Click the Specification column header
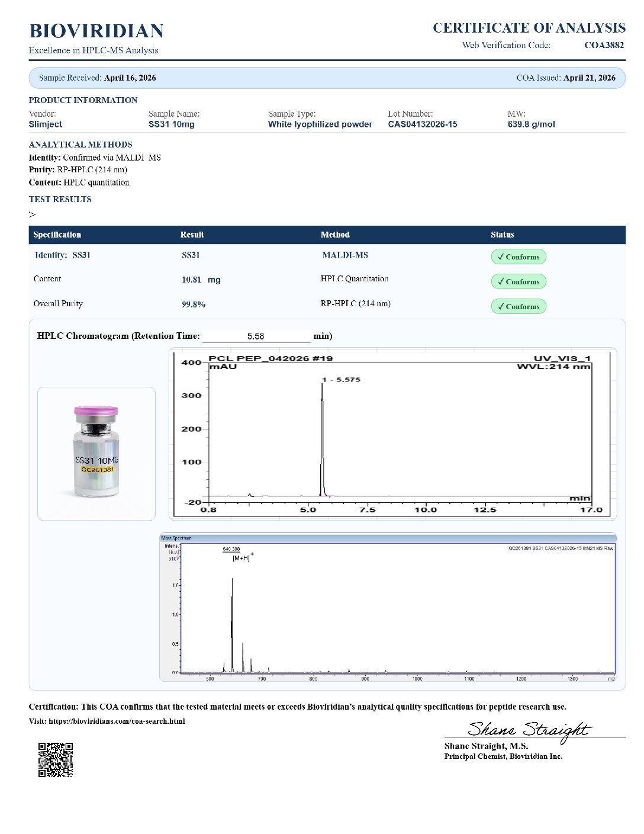This screenshot has width=644, height=834. (57, 235)
